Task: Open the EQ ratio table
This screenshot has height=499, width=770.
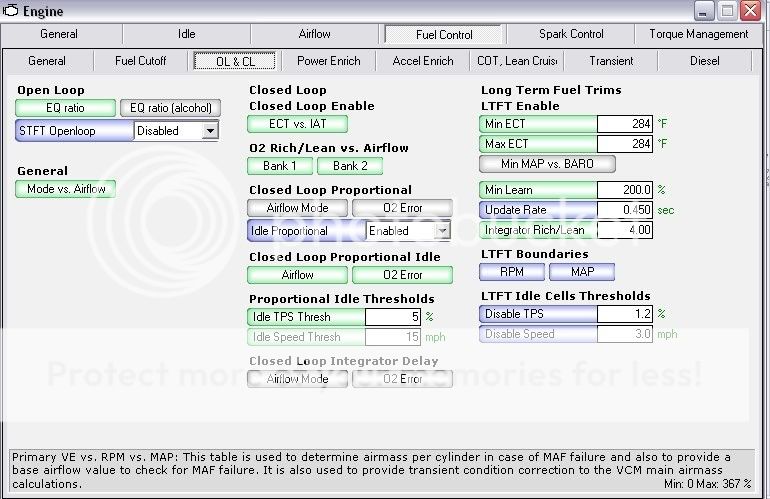Action: (65, 108)
